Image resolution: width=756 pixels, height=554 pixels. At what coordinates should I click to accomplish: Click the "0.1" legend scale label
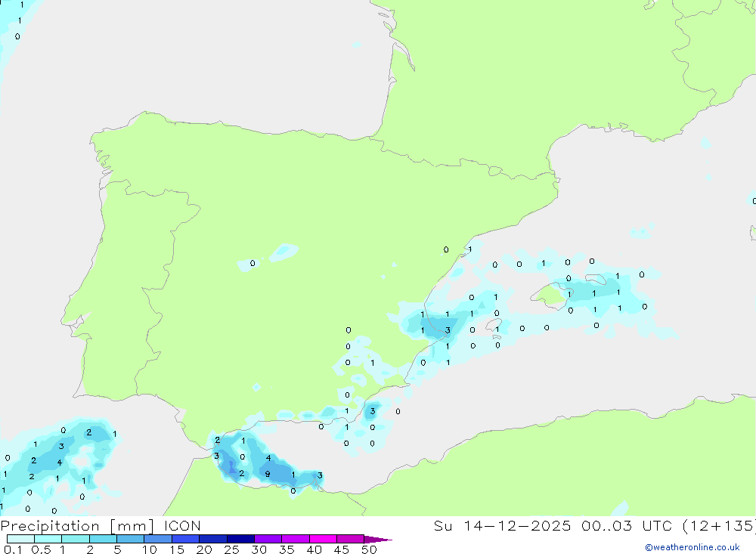click(x=13, y=549)
